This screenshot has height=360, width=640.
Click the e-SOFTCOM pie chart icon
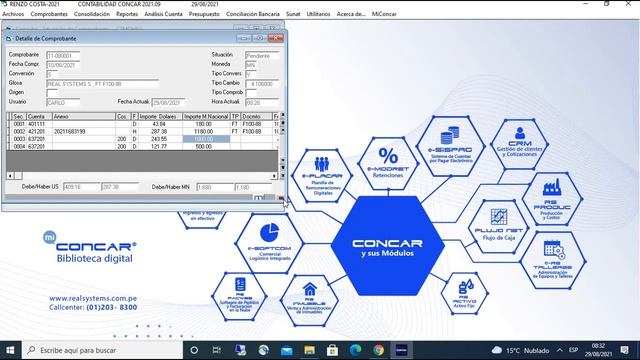click(269, 233)
